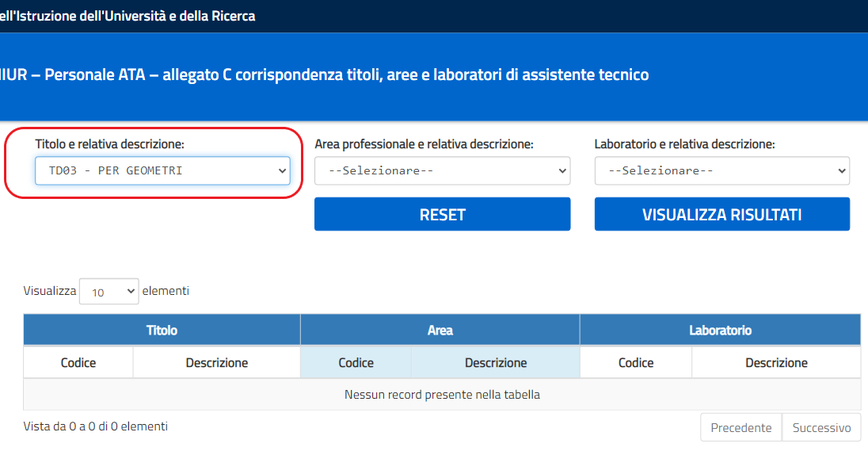Click the page title about allegato C
The image size is (868, 474).
[x=325, y=75]
